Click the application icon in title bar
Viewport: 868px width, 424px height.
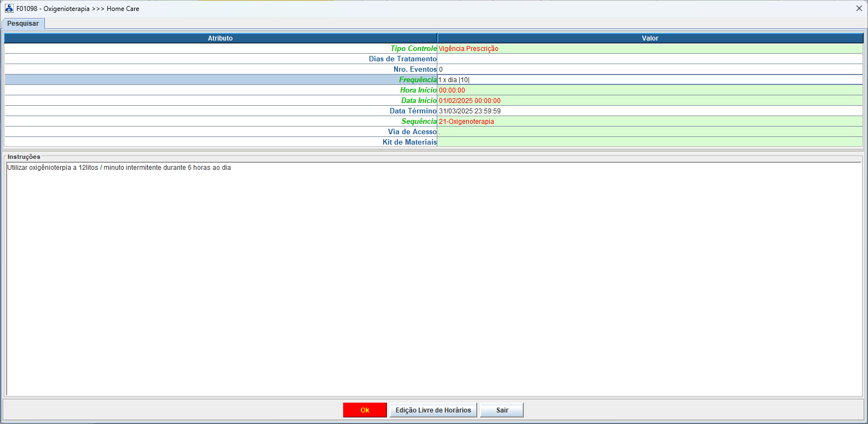[9, 8]
